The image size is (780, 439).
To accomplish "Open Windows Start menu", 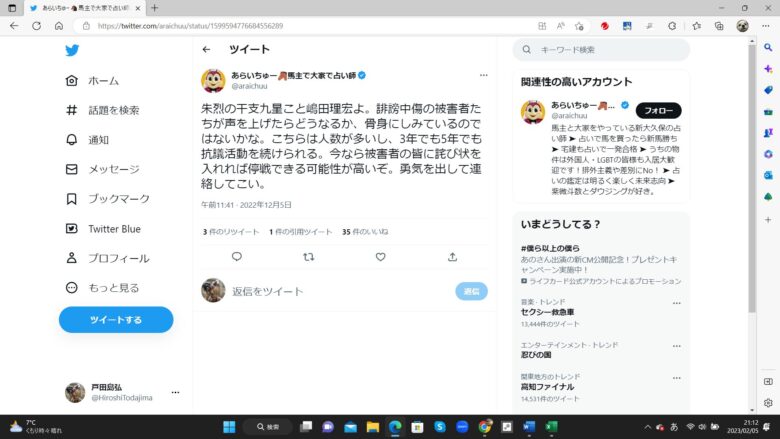I will [x=229, y=427].
